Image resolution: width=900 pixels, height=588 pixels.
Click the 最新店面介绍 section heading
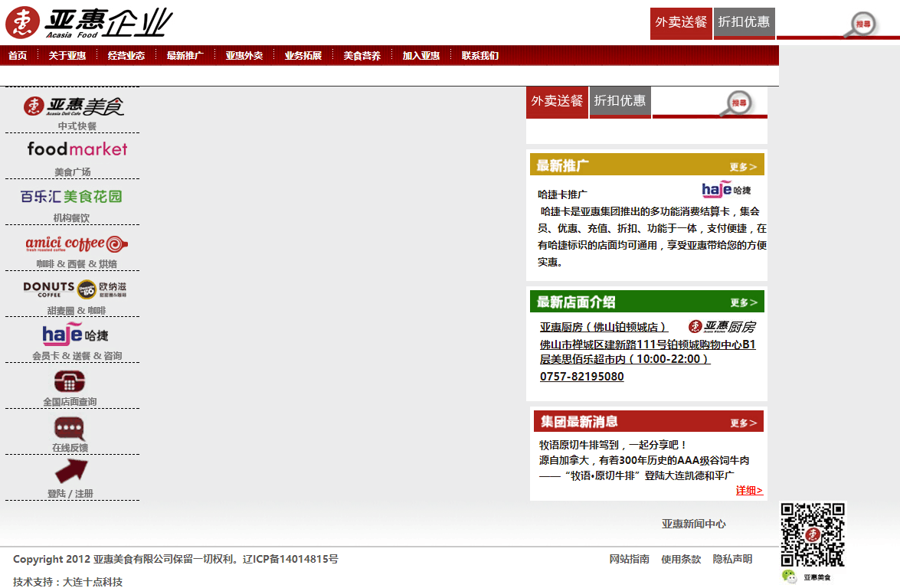point(576,302)
